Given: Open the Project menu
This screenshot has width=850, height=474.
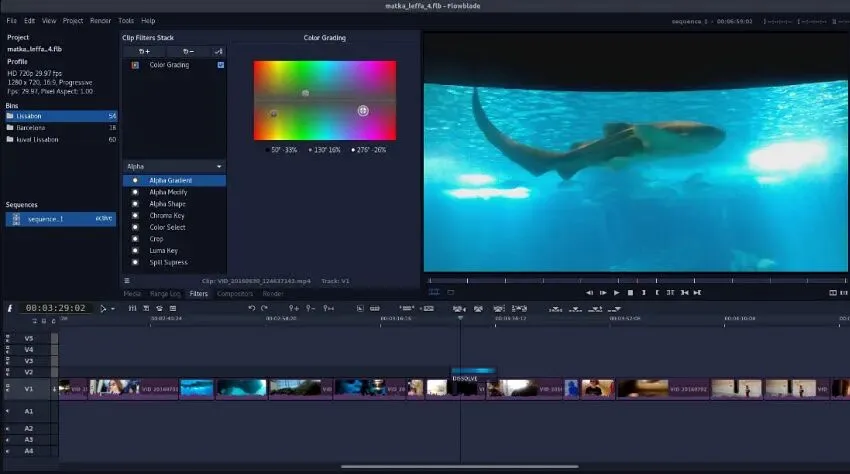Looking at the screenshot, I should 73,21.
